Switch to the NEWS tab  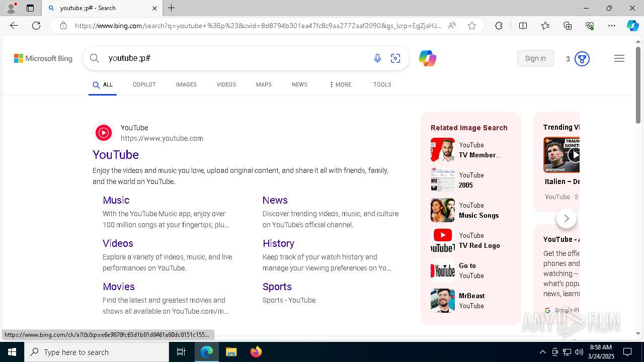[x=299, y=84]
